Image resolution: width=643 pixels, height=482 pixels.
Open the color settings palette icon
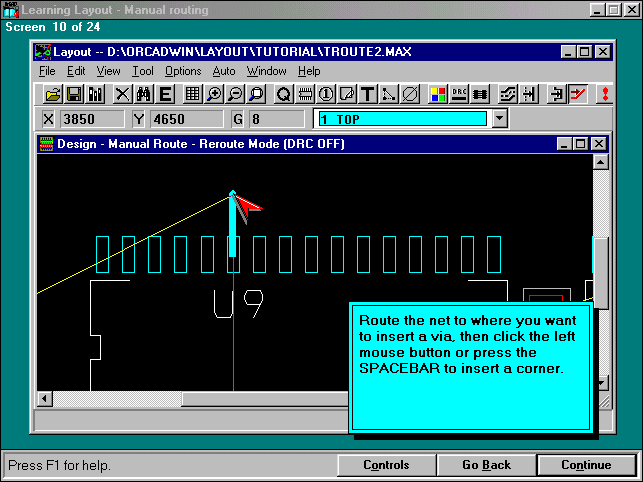[438, 94]
